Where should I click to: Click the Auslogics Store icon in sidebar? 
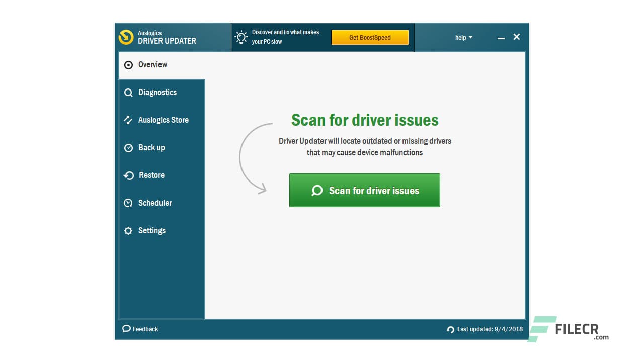pos(128,120)
